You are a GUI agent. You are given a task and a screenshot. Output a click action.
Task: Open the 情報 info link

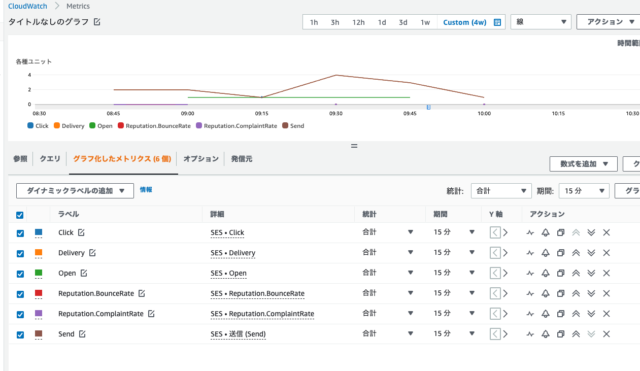[x=146, y=189]
